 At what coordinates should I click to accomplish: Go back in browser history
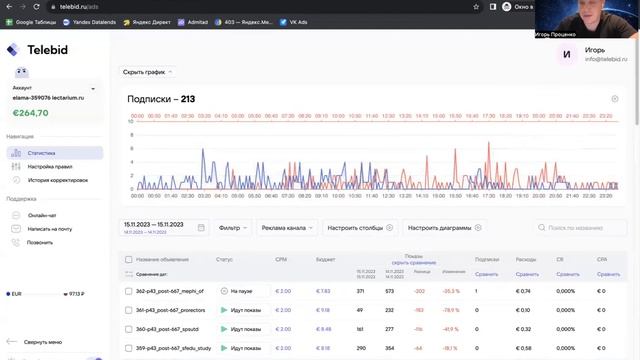click(9, 7)
